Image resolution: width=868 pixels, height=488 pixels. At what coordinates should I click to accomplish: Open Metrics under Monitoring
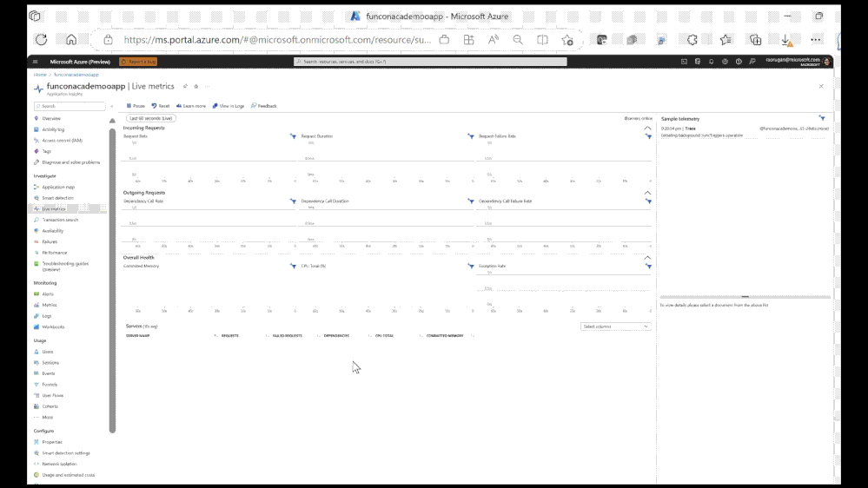pyautogui.click(x=50, y=305)
